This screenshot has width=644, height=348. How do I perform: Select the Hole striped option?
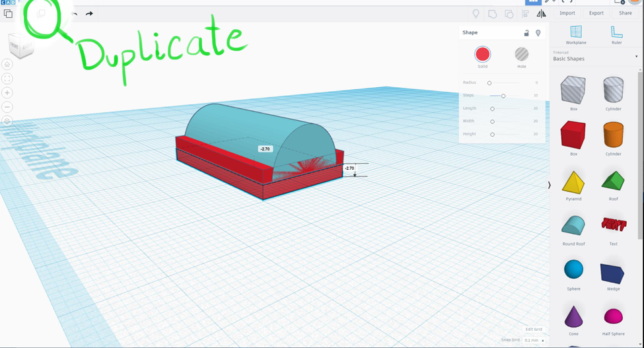point(522,54)
